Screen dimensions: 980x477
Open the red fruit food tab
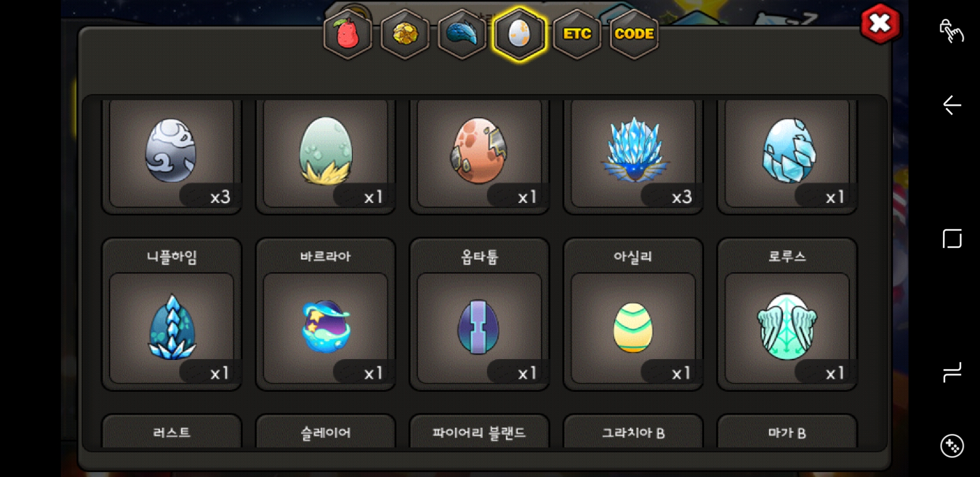tap(348, 34)
